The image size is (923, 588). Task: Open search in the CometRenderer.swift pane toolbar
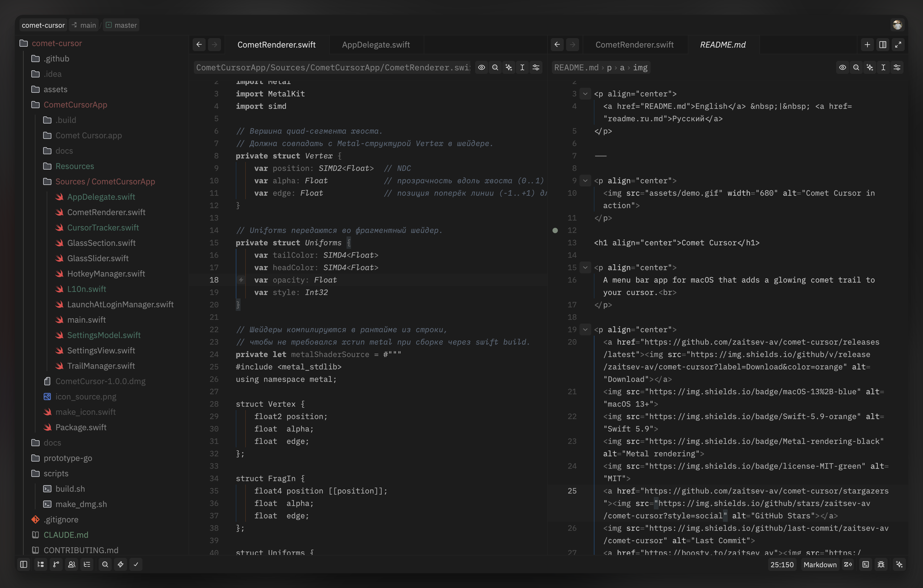click(x=495, y=67)
